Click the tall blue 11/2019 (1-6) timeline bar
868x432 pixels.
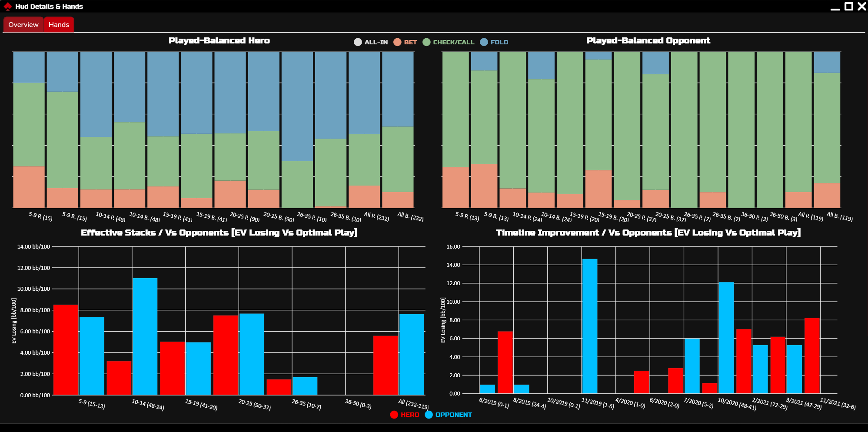pyautogui.click(x=590, y=326)
